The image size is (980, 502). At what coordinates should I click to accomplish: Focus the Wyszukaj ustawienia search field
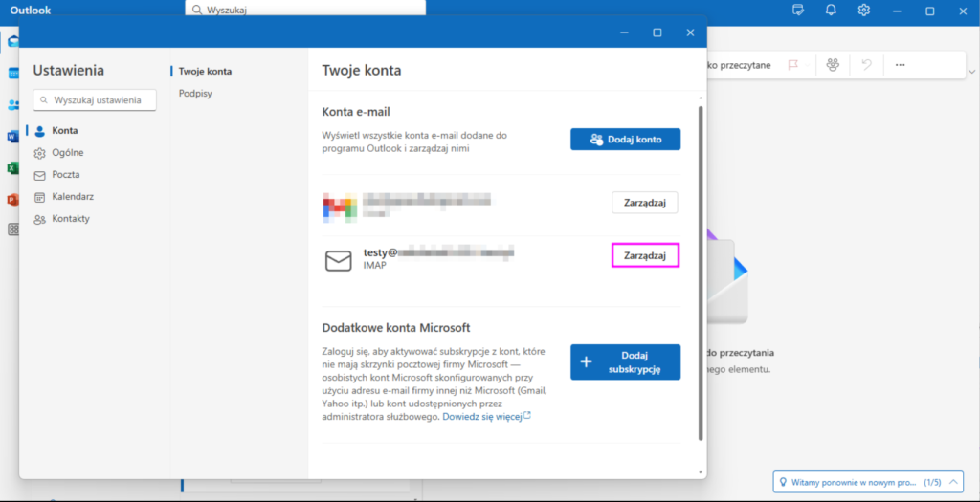coord(96,100)
